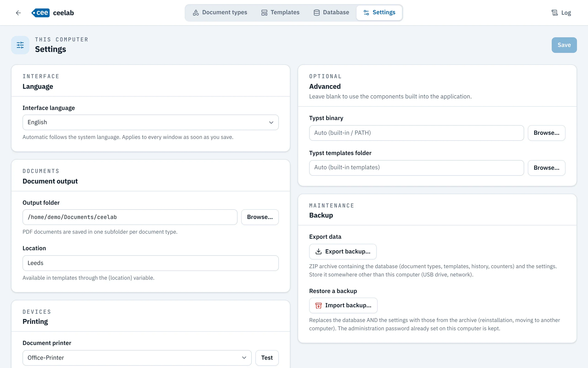
Task: Click the Typst templates folder field
Action: point(416,168)
